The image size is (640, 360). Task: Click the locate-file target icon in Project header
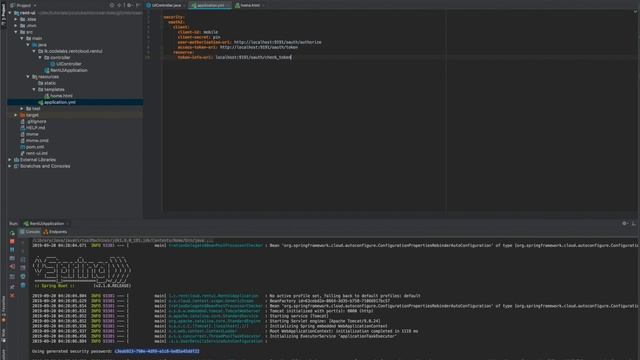click(112, 5)
